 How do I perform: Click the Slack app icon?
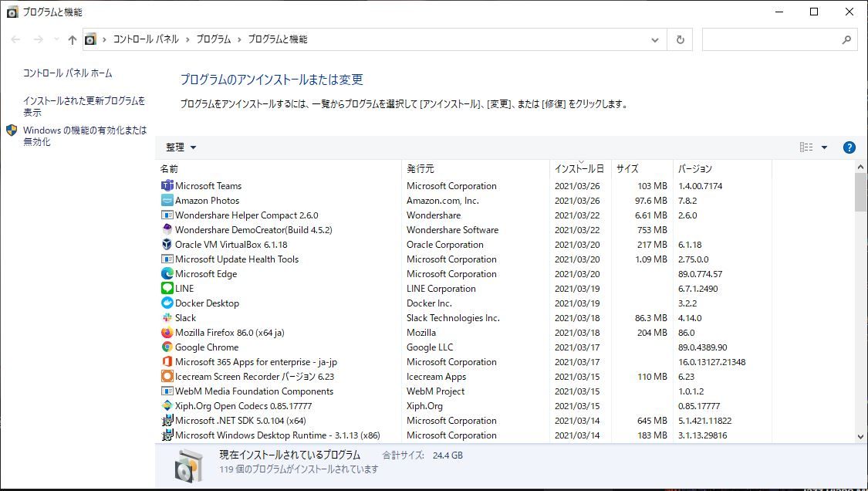167,317
